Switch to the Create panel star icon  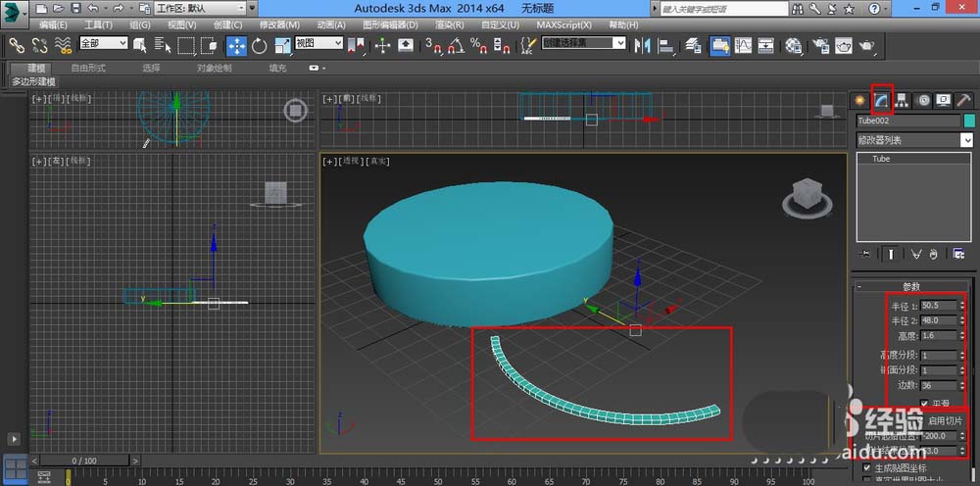tap(861, 100)
